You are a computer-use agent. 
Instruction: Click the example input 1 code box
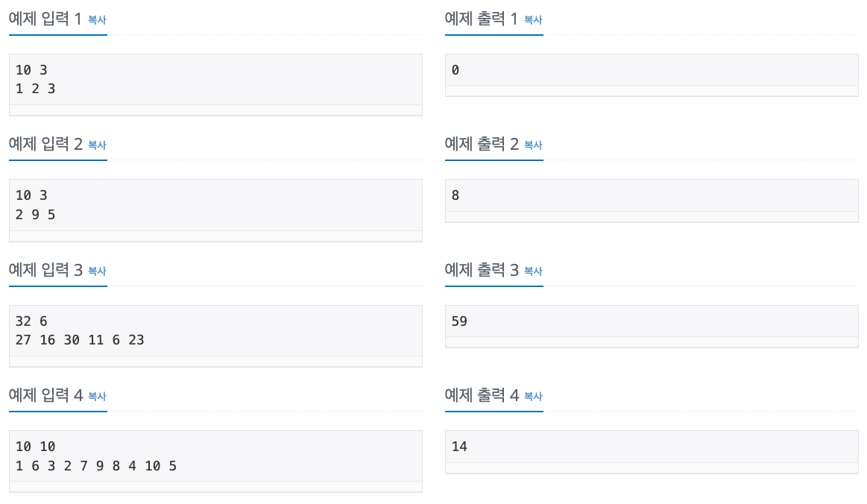tap(215, 85)
